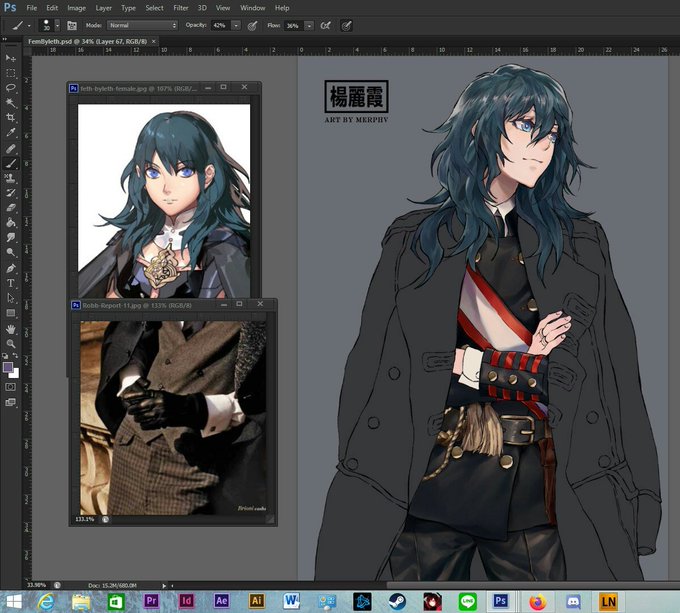Select the Magic Wand tool
This screenshot has height=613, width=680.
pyautogui.click(x=11, y=102)
